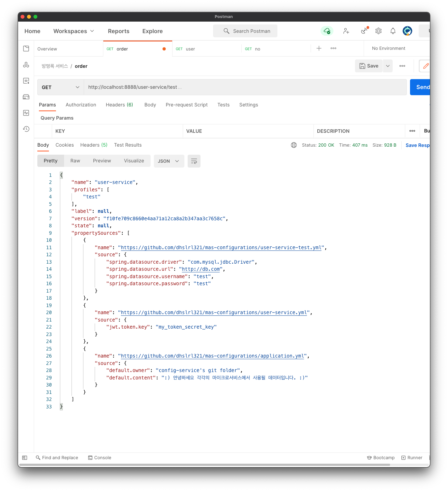Image resolution: width=448 pixels, height=491 pixels.
Task: Toggle line wrap in response
Action: (194, 161)
